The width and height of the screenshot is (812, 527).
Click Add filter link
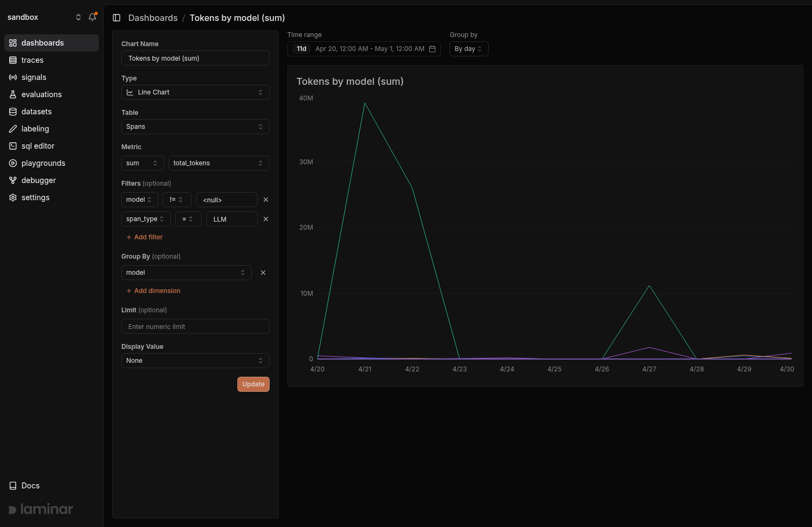click(144, 237)
